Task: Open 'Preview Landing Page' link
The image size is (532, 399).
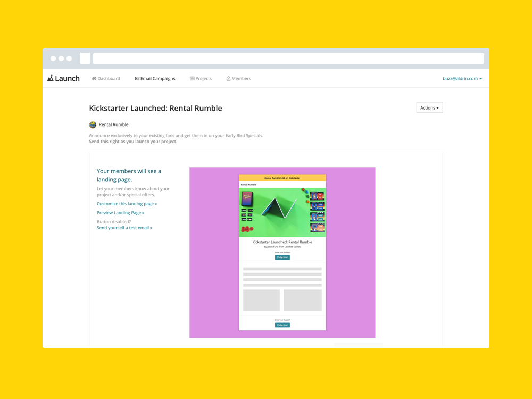Action: click(x=120, y=213)
